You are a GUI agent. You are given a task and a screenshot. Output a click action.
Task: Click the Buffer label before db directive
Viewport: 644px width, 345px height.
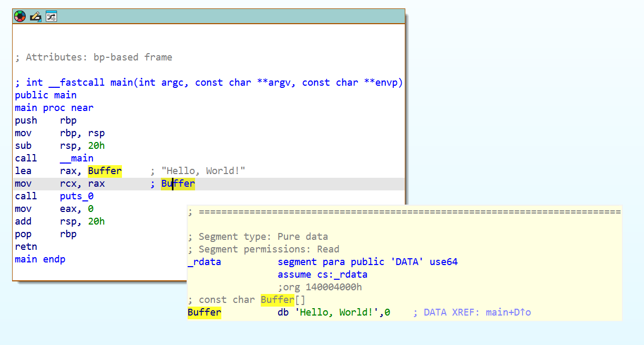coord(205,312)
